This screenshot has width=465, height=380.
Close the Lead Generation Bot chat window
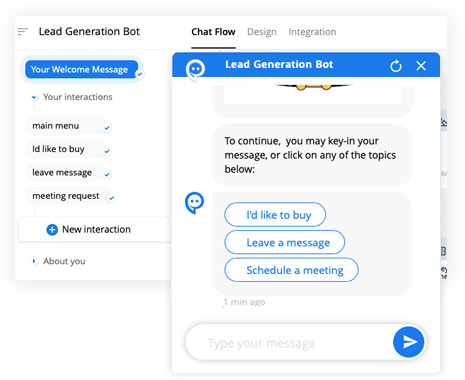421,66
